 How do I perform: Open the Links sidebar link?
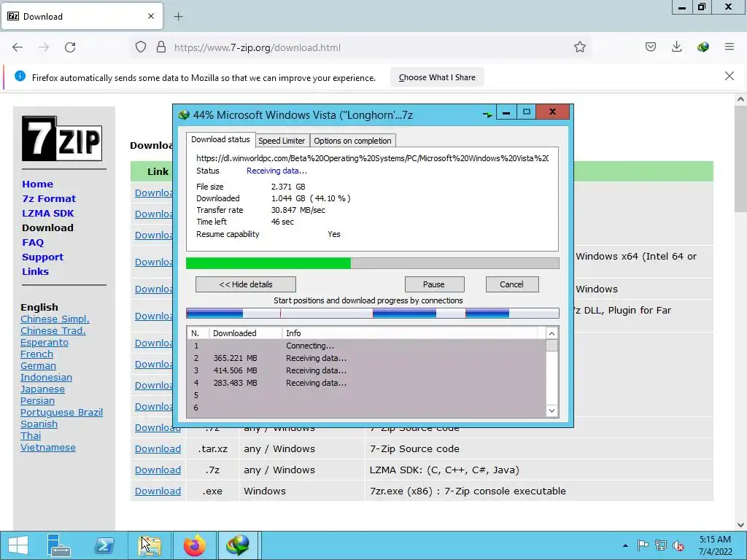(x=35, y=271)
